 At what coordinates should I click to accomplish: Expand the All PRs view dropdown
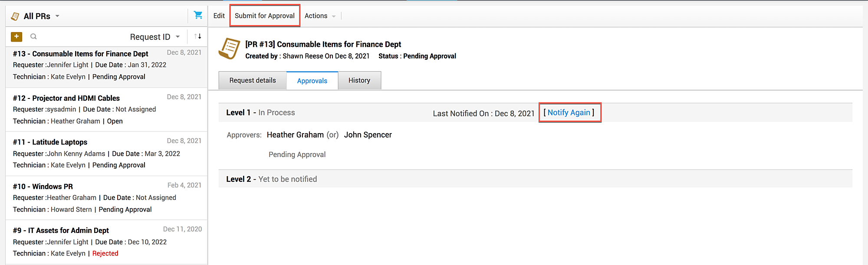tap(57, 16)
